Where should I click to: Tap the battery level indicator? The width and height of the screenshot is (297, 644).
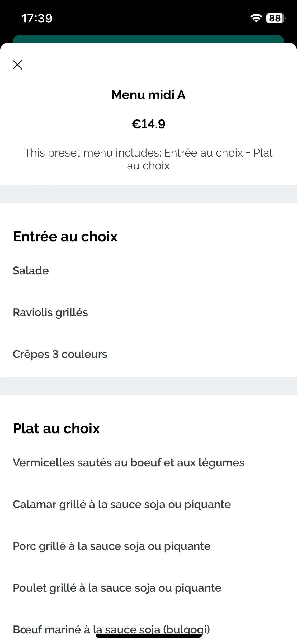[276, 18]
